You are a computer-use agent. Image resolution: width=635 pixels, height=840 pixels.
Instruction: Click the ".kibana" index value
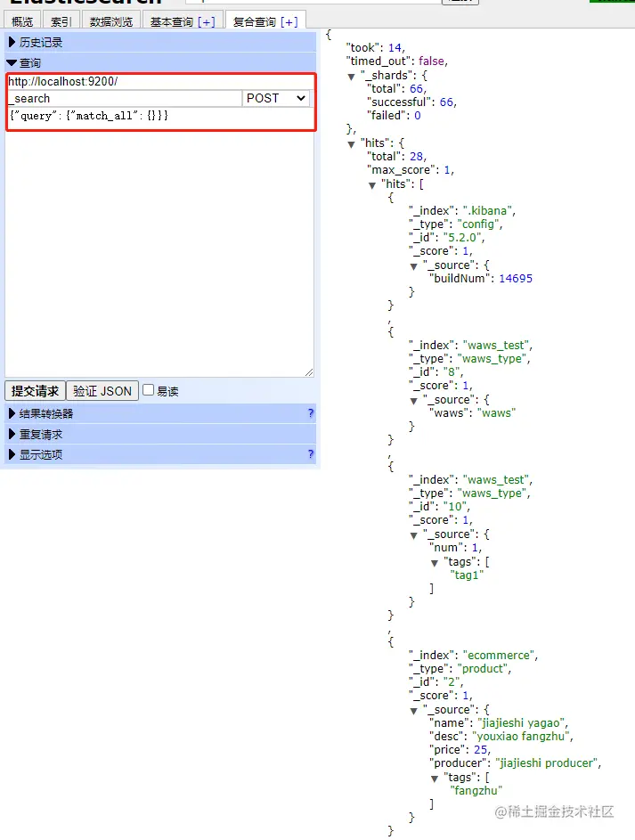pos(487,210)
